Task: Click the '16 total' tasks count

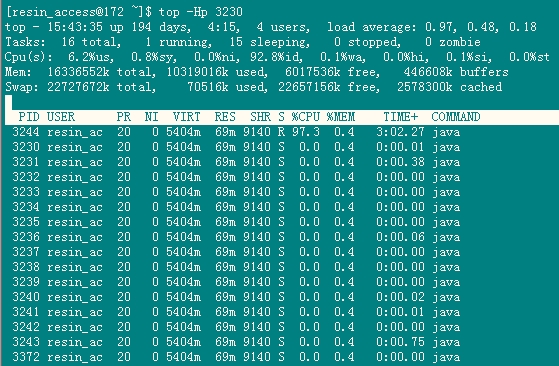Action: 90,42
